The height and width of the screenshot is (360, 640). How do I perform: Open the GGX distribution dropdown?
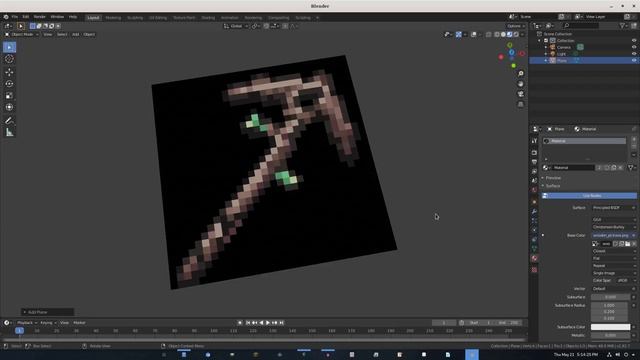coord(613,220)
